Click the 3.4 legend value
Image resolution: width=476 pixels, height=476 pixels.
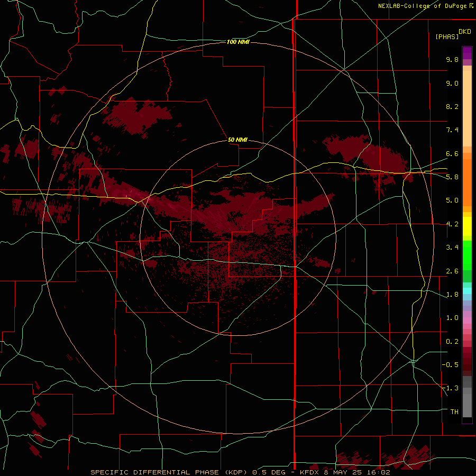(x=452, y=248)
